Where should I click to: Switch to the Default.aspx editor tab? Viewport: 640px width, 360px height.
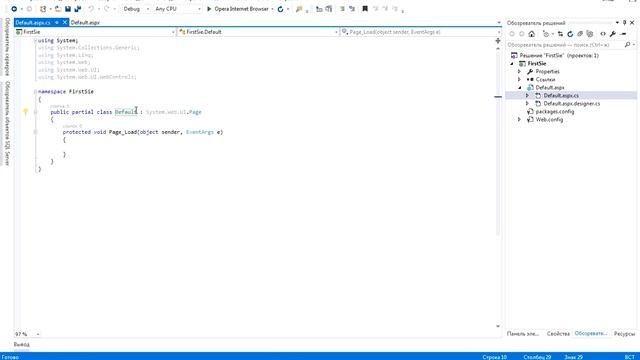pyautogui.click(x=85, y=22)
